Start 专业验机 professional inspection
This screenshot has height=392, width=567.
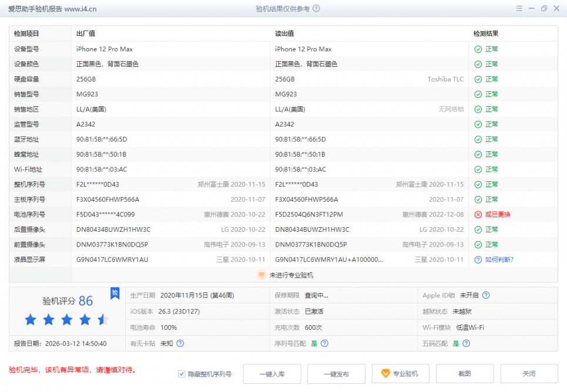tap(400, 374)
